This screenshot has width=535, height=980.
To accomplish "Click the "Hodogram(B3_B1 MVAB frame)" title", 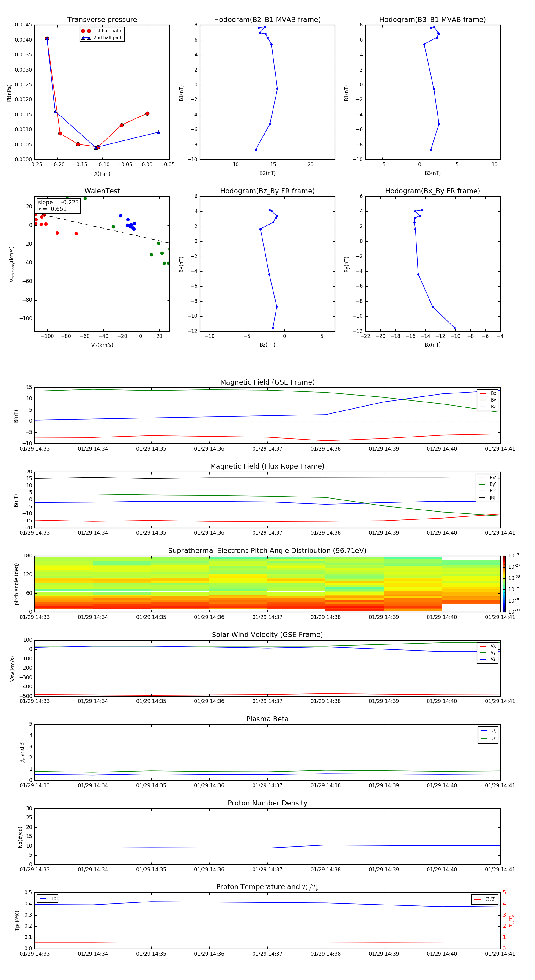I will point(432,20).
